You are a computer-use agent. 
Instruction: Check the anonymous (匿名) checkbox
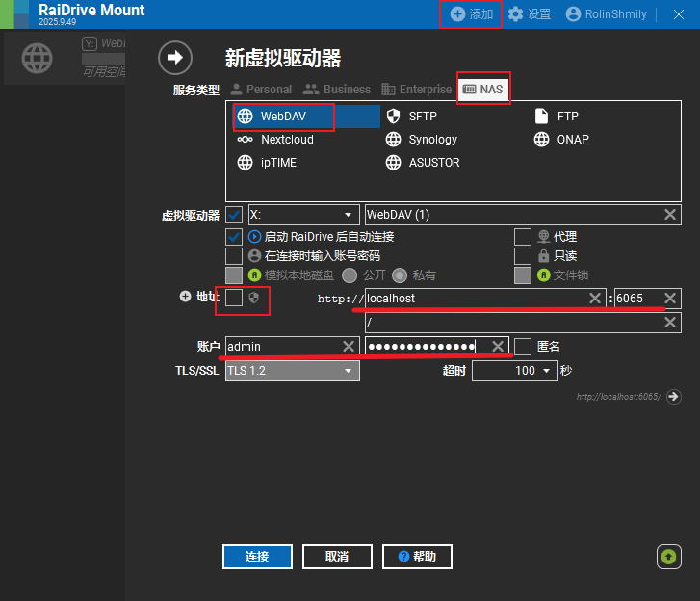click(523, 347)
